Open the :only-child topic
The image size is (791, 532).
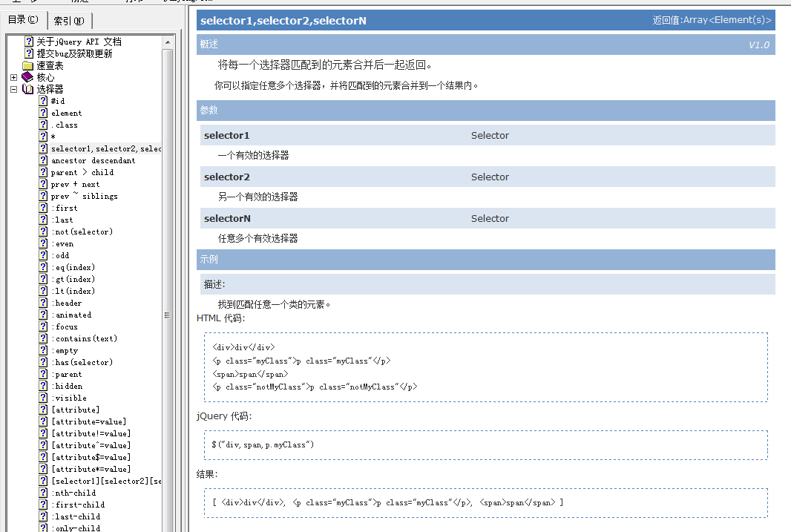point(76,528)
